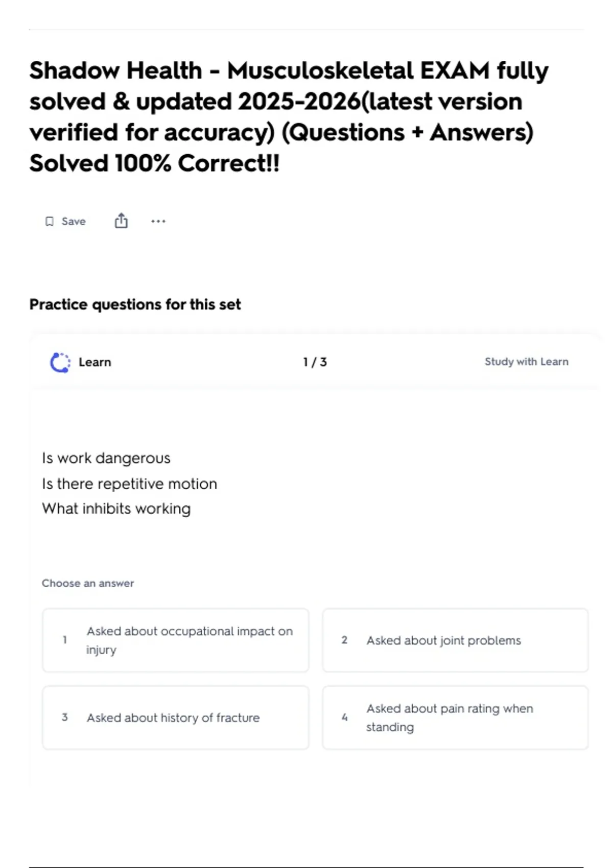Select the 'Asked about joint problems' answer
This screenshot has height=868, width=613.
pos(443,640)
